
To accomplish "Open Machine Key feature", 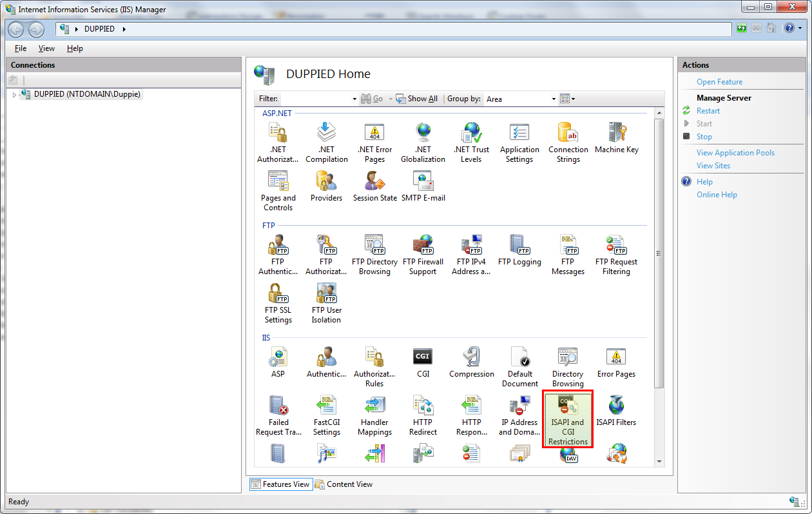I will point(616,139).
